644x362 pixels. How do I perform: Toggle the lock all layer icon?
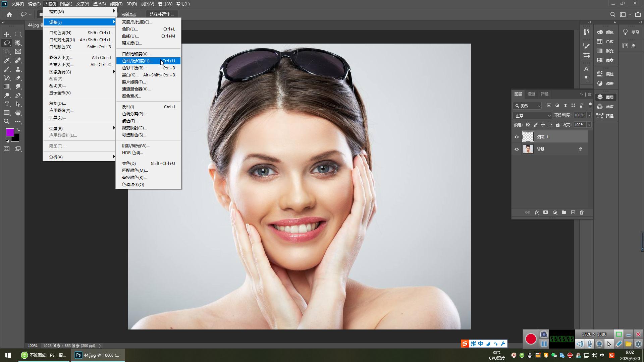coord(557,125)
